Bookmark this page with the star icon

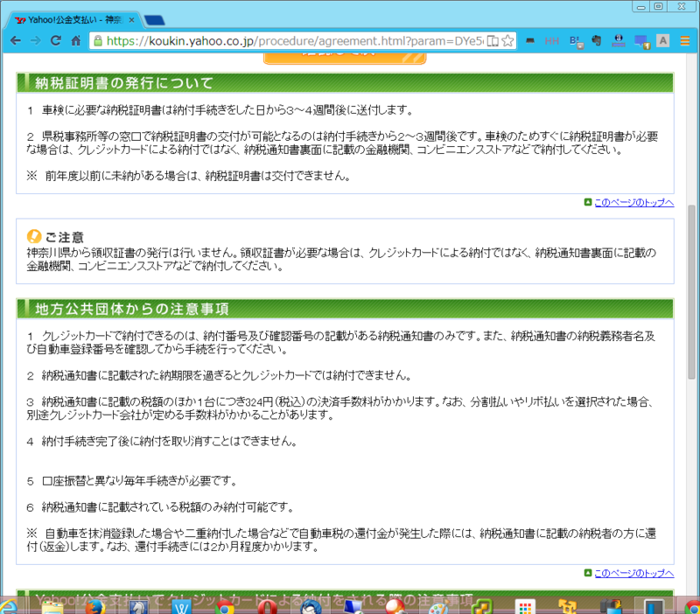507,41
